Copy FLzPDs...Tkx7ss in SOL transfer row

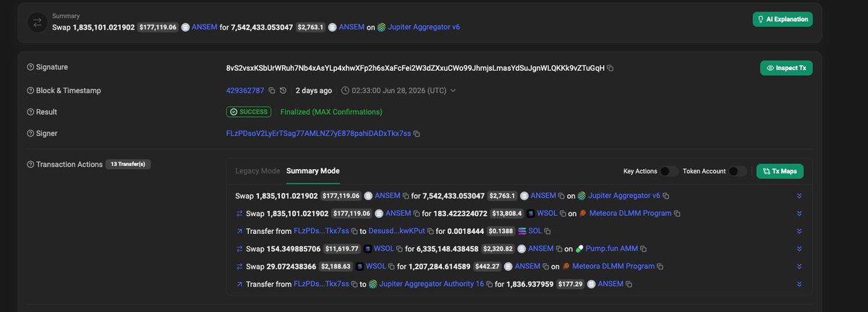pos(354,231)
